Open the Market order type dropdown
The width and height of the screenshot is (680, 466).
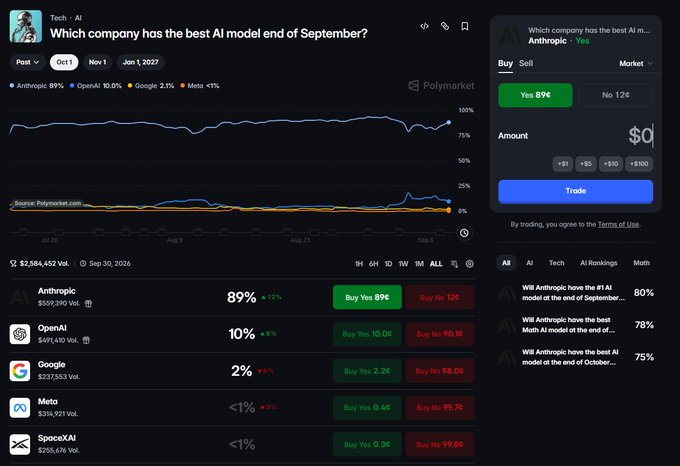[636, 63]
